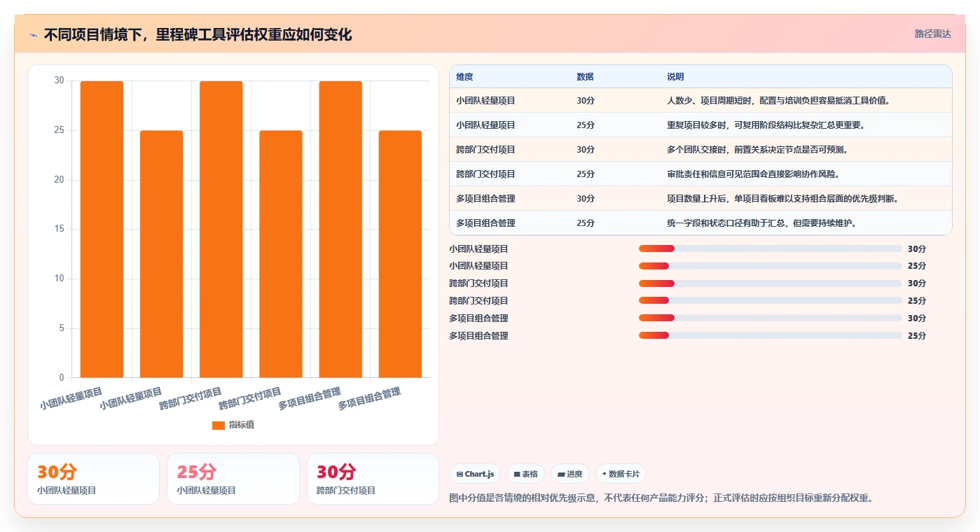Click the 进度 tag
The image size is (980, 532).
click(x=570, y=474)
